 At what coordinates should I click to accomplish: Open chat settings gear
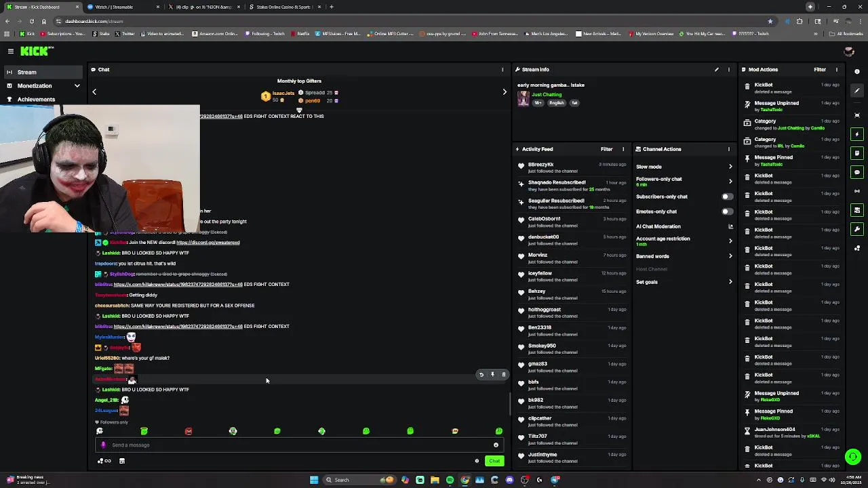click(477, 461)
